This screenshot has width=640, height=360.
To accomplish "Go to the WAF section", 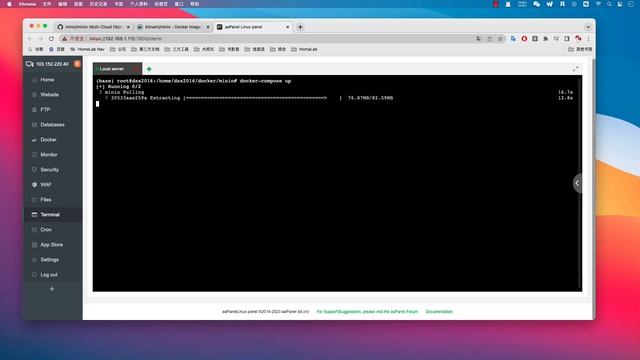I will tap(52, 184).
